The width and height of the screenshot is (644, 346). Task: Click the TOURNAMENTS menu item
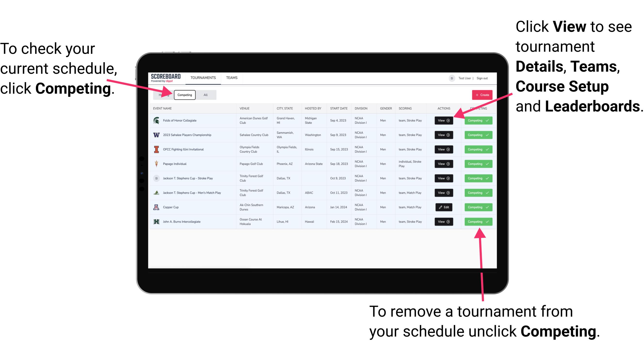[203, 77]
